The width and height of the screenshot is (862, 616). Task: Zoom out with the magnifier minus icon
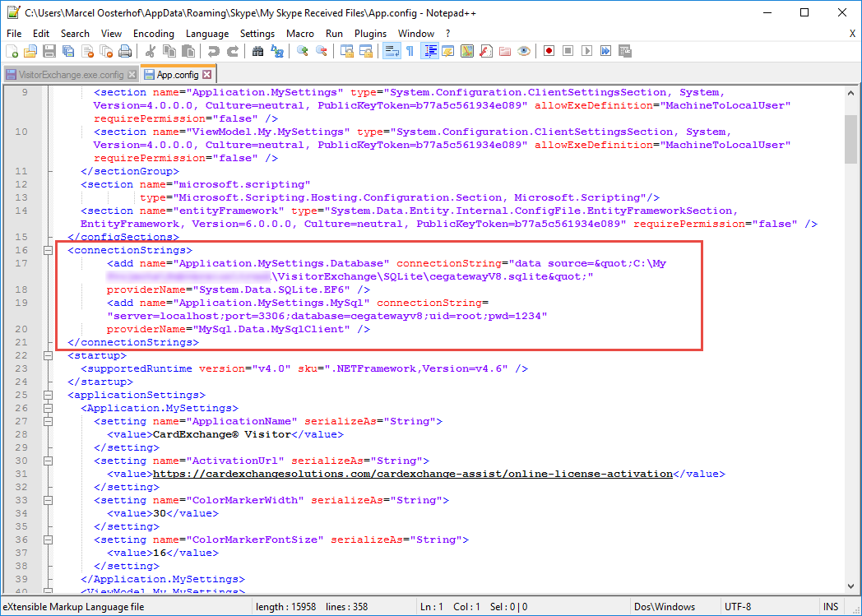322,52
